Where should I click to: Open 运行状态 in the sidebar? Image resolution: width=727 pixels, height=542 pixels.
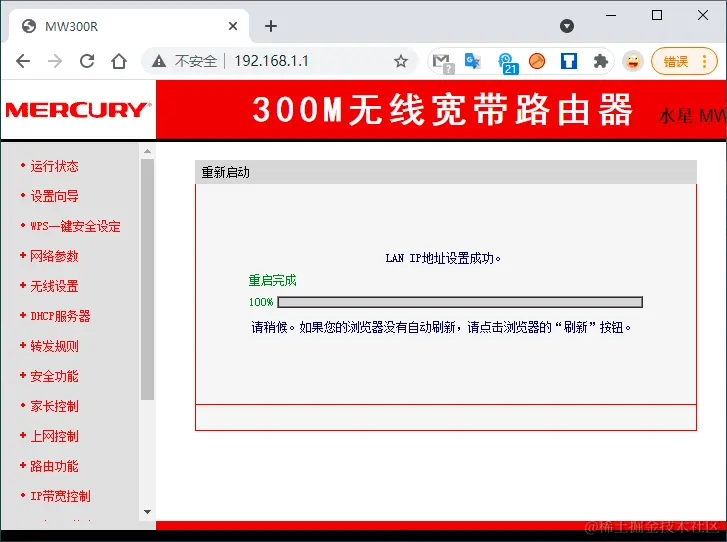[x=54, y=166]
